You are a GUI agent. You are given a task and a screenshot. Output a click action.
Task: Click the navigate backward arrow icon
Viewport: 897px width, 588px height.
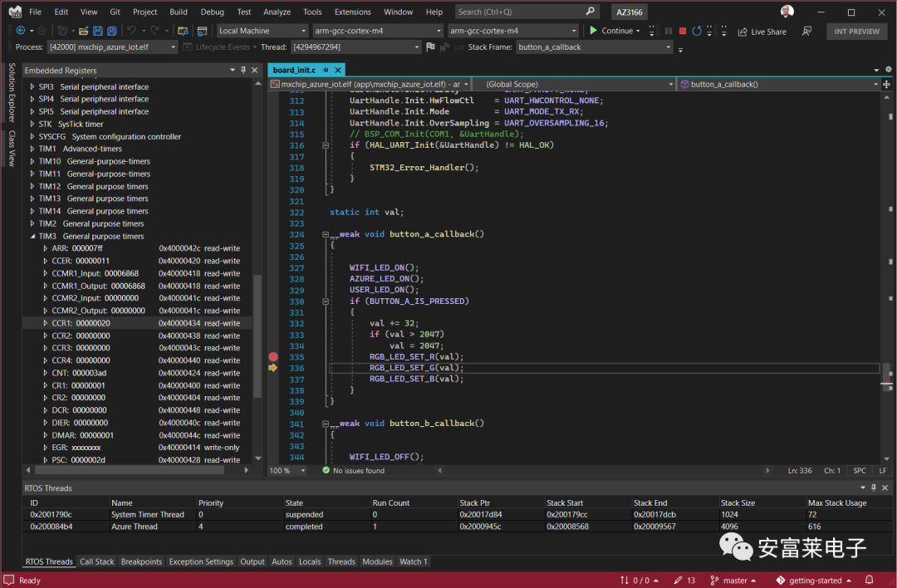[x=21, y=31]
